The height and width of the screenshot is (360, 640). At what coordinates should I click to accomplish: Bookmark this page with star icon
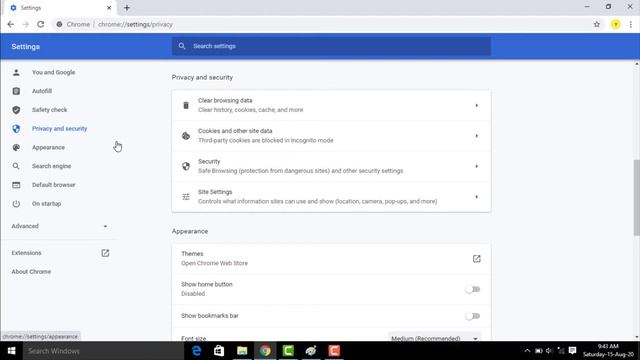click(597, 24)
